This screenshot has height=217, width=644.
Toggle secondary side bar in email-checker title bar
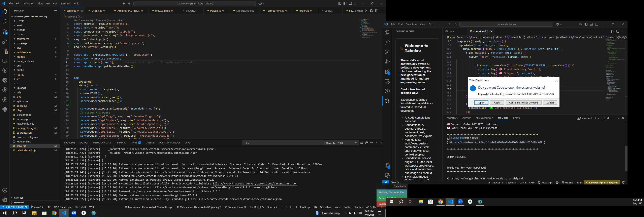pyautogui.click(x=597, y=24)
